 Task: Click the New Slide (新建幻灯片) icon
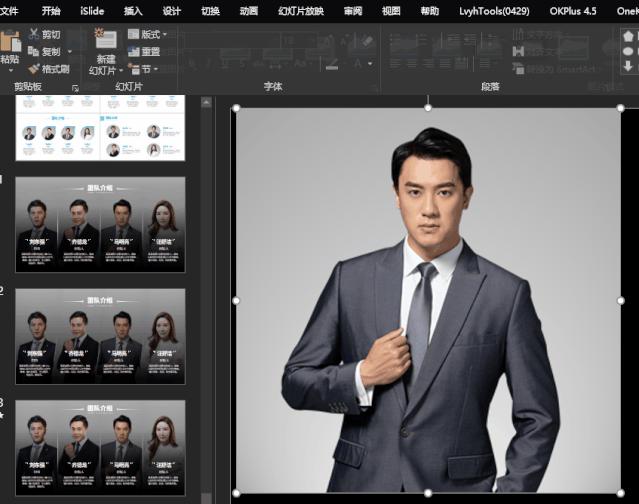(104, 40)
